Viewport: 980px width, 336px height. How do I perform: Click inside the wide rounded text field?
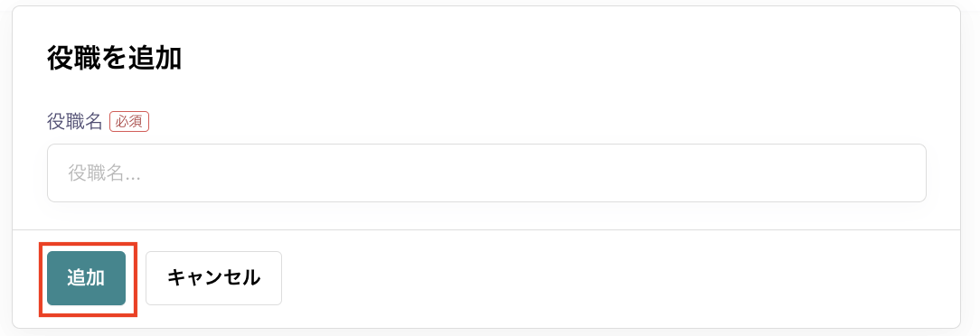(x=487, y=173)
